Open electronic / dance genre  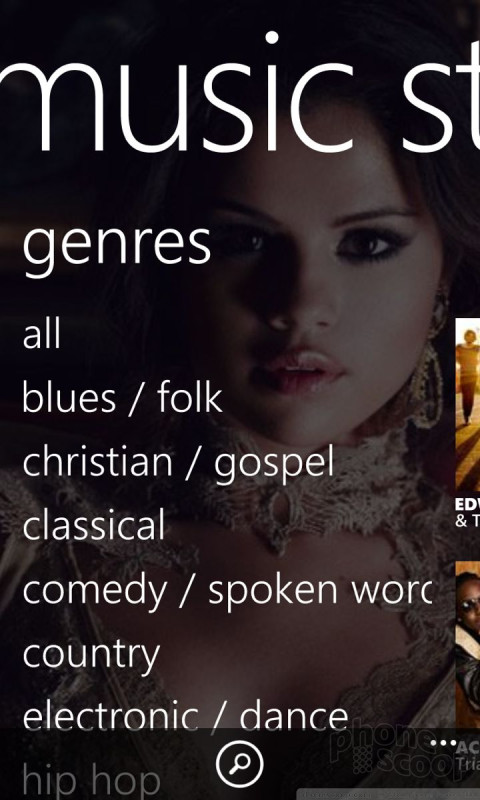185,715
